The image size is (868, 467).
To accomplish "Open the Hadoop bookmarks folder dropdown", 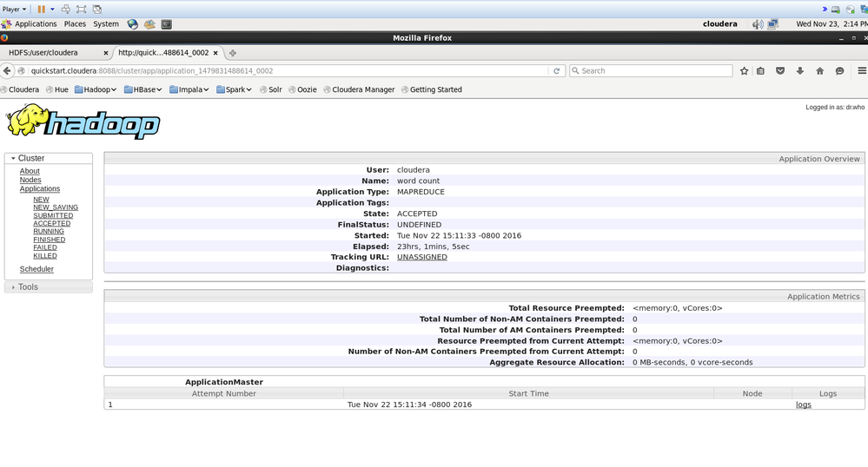I will coord(96,89).
